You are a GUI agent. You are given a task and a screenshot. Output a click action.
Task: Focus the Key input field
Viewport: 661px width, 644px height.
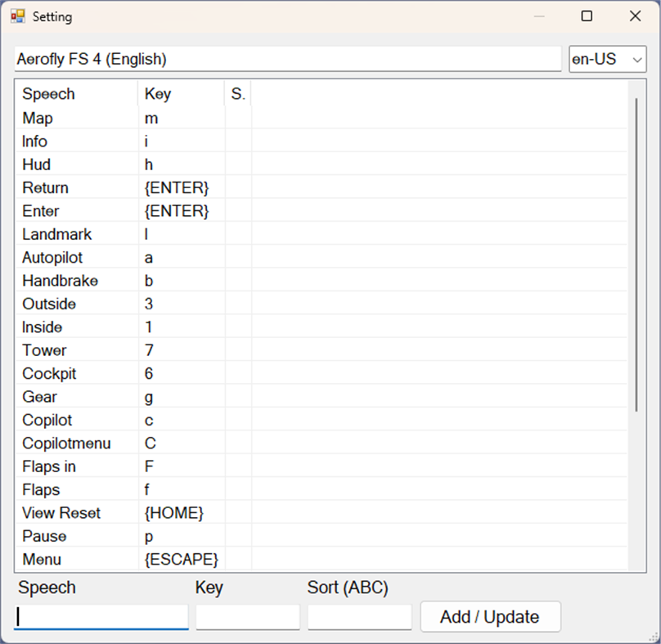coord(248,618)
